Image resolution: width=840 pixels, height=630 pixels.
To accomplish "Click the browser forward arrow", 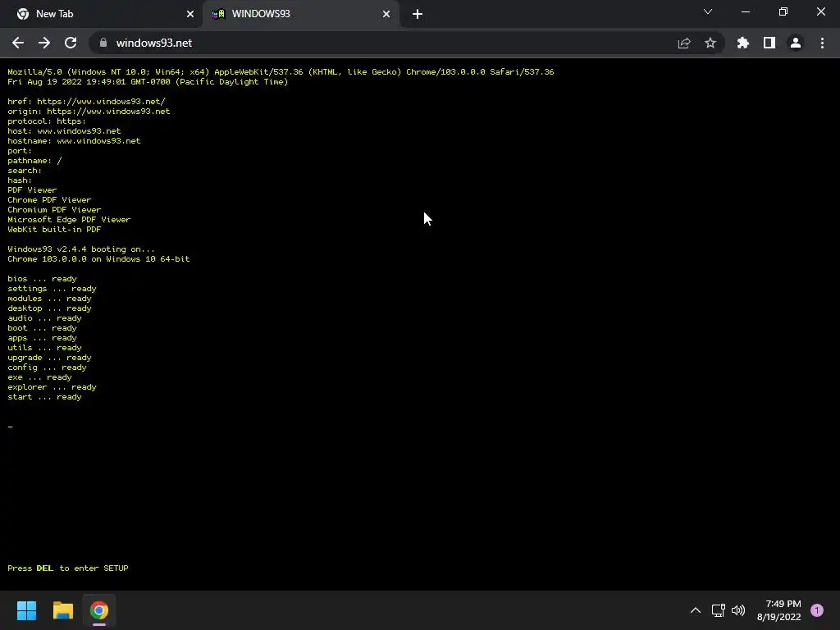I will (x=44, y=43).
